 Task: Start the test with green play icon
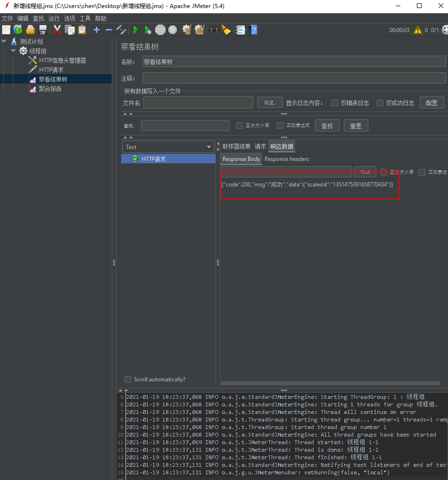(x=136, y=30)
